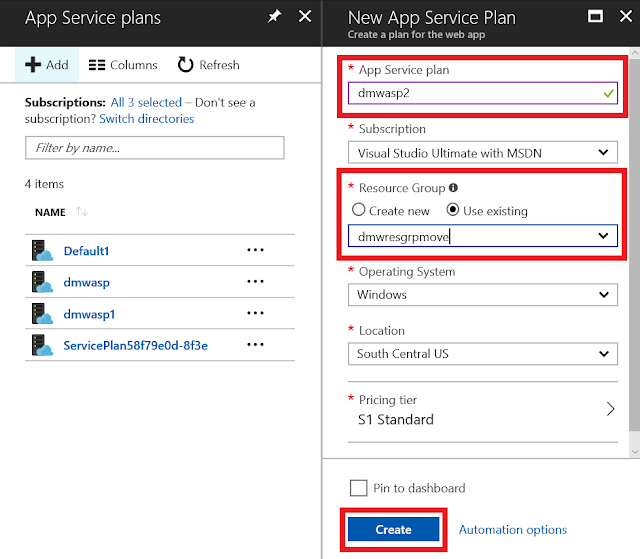Open the ellipsis menu for dmwasp1
This screenshot has height=559, width=640.
(255, 314)
